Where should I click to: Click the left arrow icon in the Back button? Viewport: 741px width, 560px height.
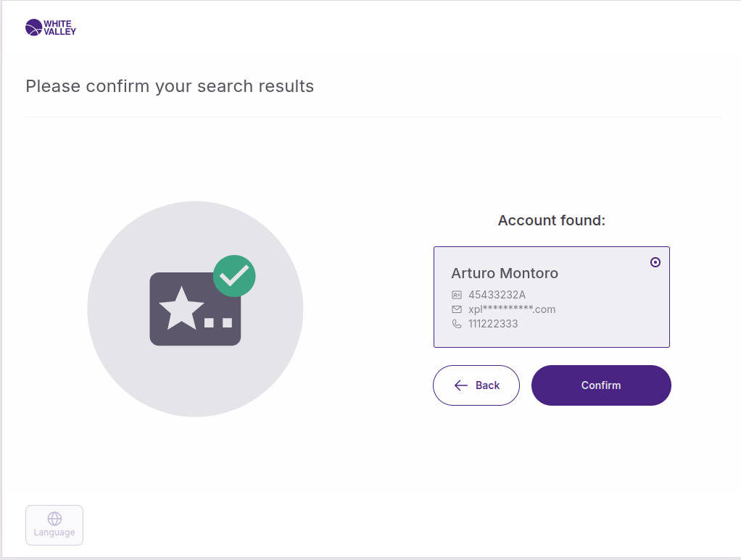tap(460, 385)
